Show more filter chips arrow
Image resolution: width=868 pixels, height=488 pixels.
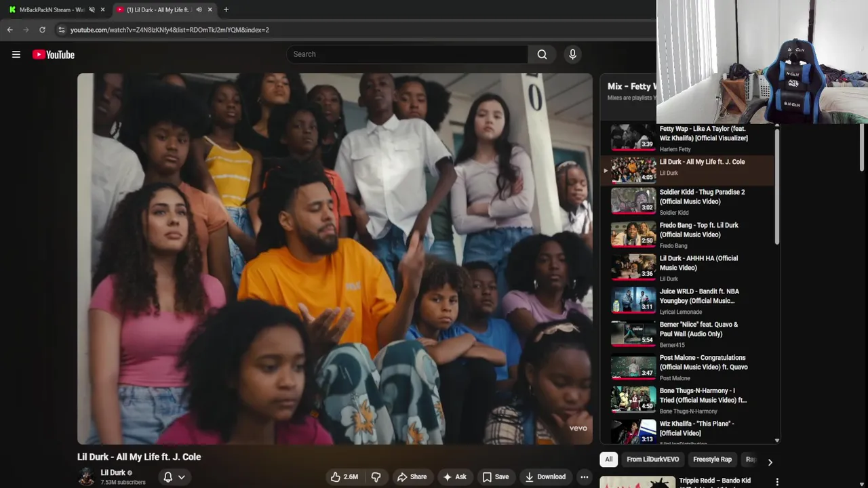click(770, 462)
